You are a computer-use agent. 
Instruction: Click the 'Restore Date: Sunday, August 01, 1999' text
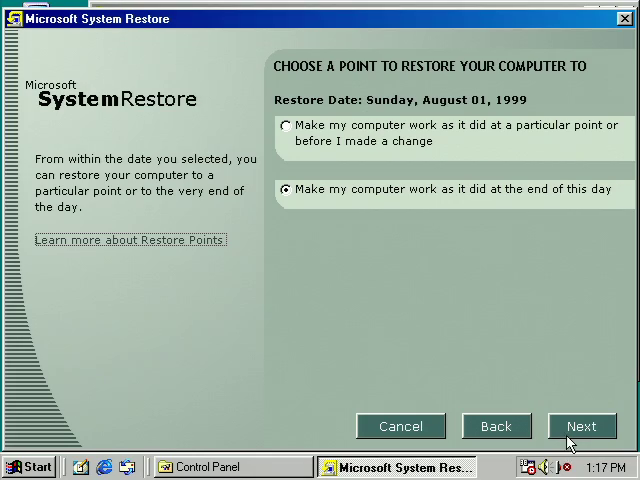[400, 100]
